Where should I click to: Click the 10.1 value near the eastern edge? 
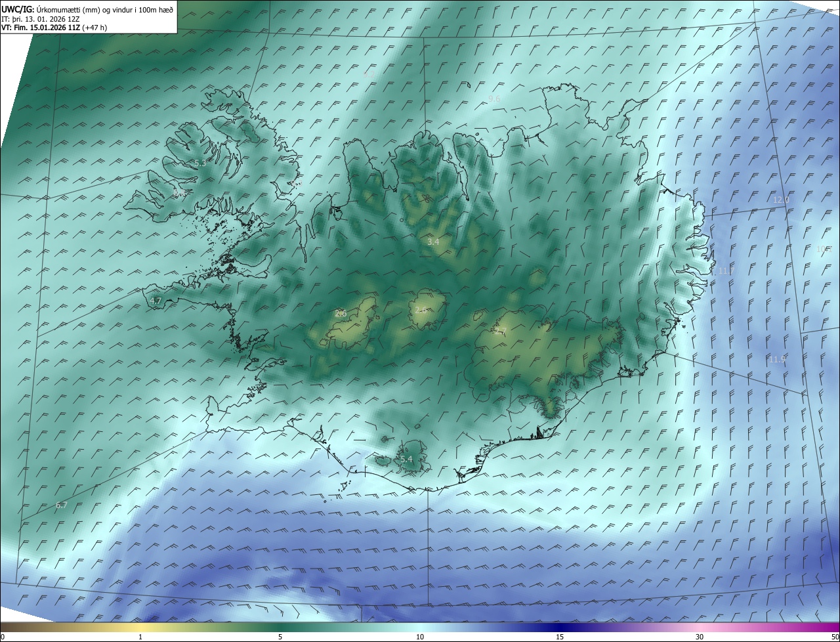point(824,249)
